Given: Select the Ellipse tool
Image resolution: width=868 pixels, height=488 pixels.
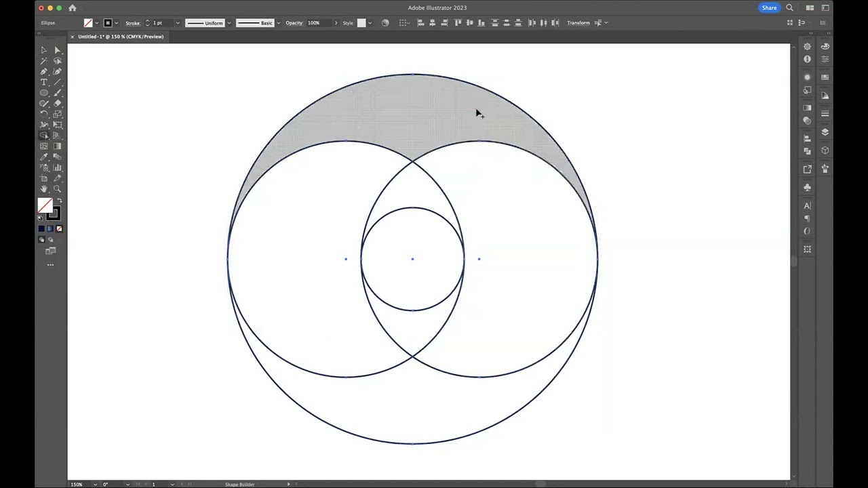Looking at the screenshot, I should click(x=44, y=93).
